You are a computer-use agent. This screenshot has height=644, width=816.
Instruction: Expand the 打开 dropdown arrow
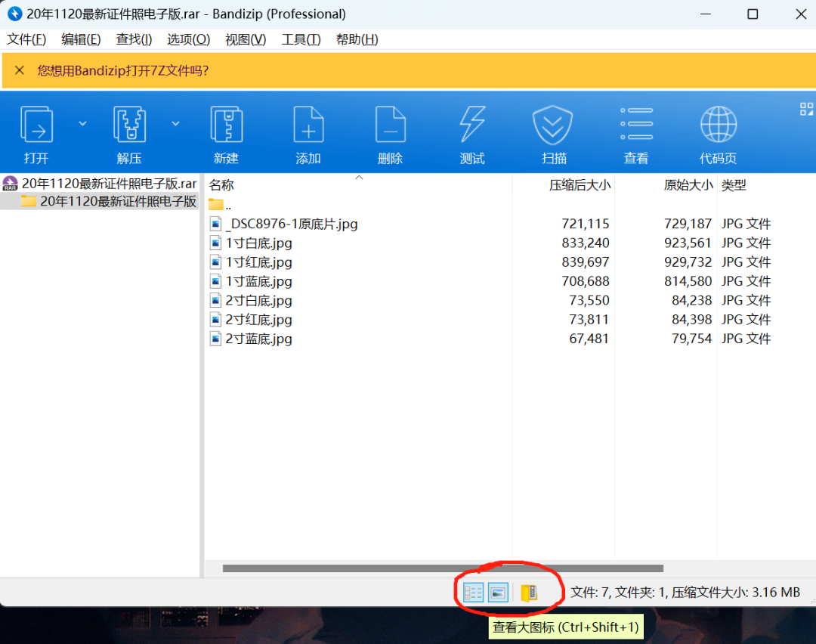pos(82,122)
